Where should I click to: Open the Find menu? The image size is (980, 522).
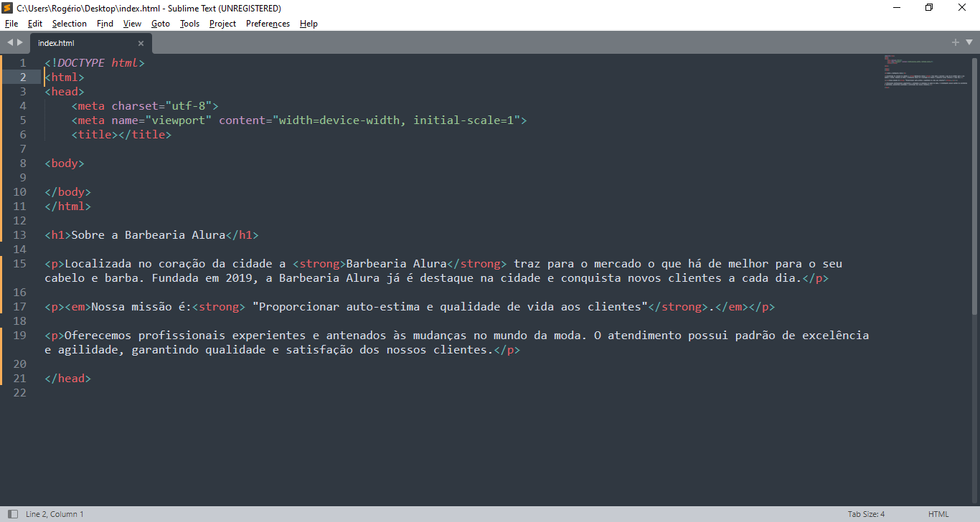click(105, 24)
